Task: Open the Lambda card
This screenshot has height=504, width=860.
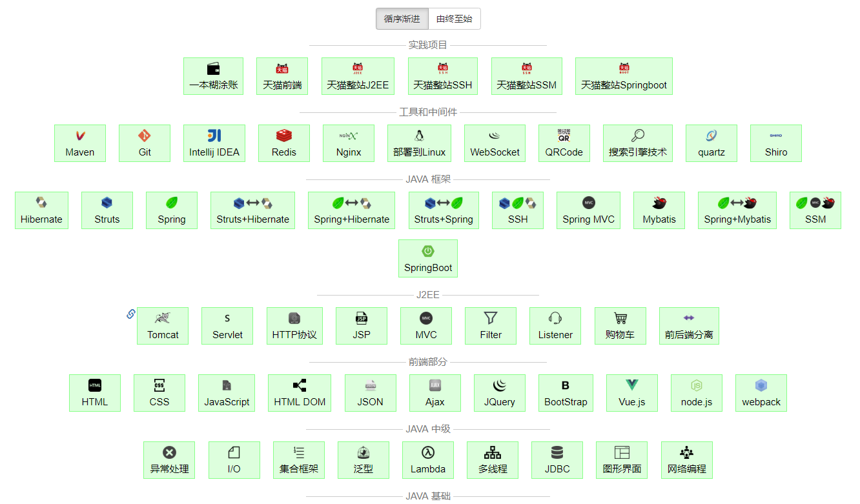Action: [x=428, y=460]
